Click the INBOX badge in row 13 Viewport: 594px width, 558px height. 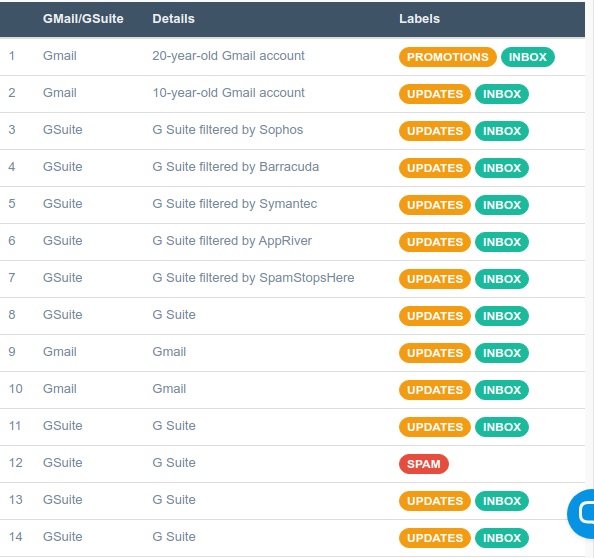[x=502, y=501]
